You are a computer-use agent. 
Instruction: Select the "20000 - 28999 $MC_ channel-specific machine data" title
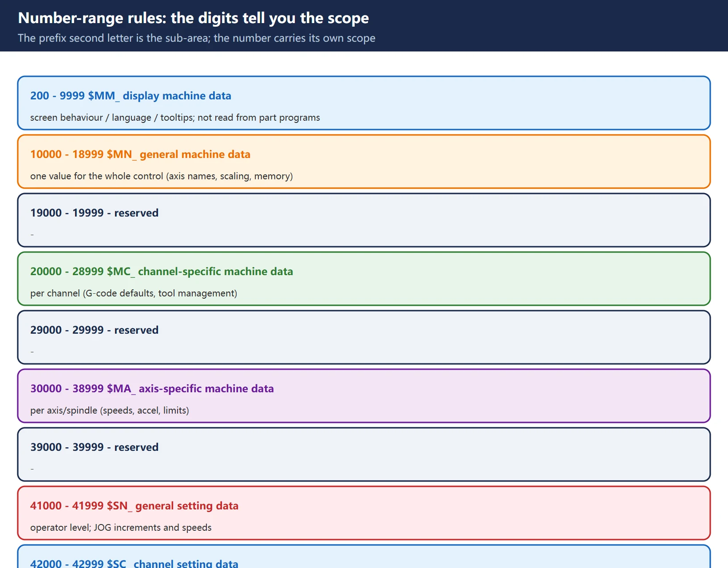coord(162,272)
